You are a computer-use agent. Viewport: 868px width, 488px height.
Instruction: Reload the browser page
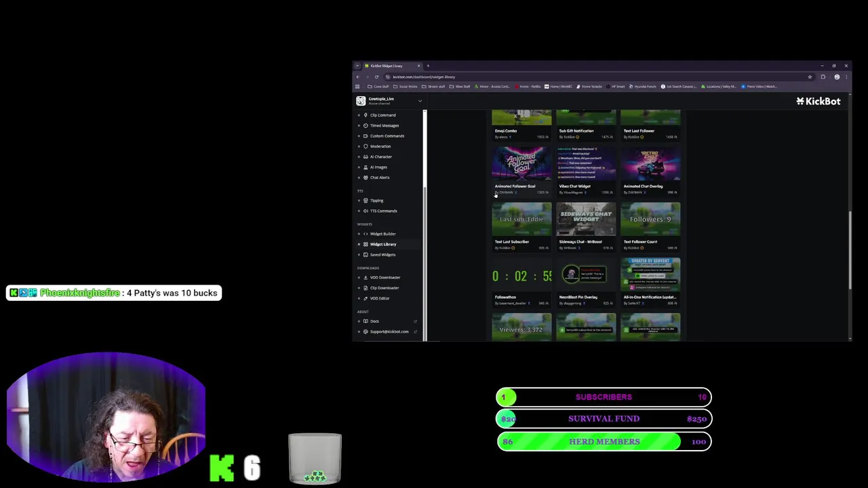(376, 77)
